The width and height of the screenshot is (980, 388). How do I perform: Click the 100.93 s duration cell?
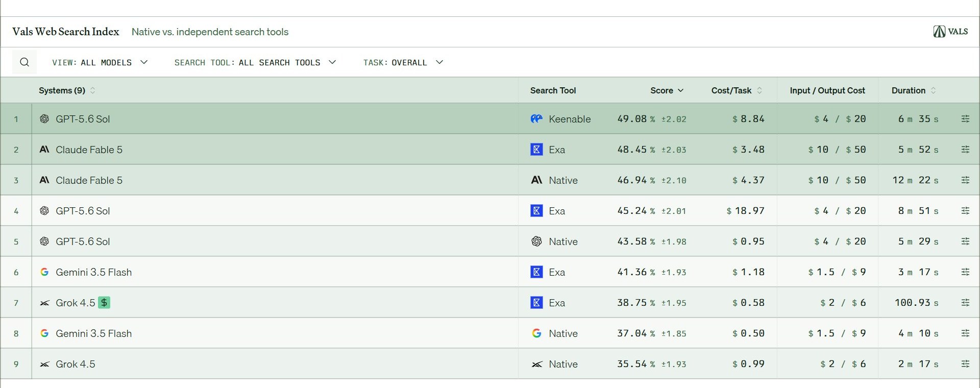click(x=916, y=303)
